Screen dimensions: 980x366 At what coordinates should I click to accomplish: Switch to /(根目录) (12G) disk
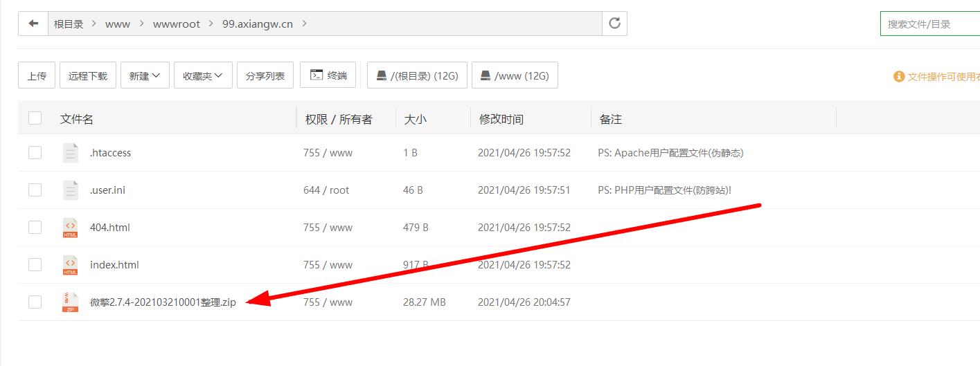coord(417,75)
